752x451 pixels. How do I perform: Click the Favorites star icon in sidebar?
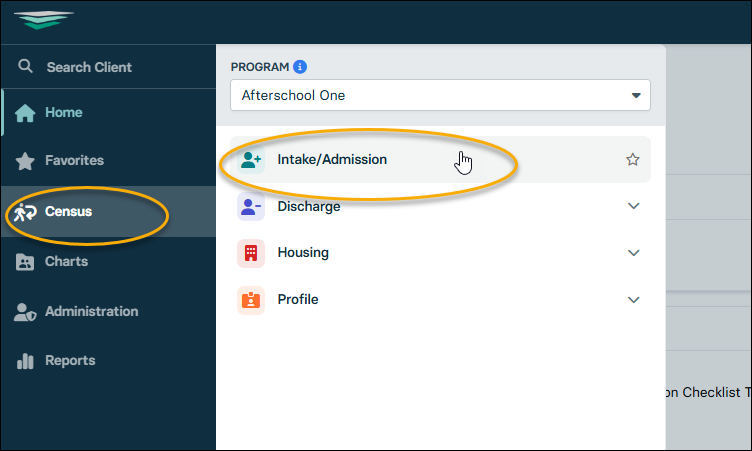[26, 160]
